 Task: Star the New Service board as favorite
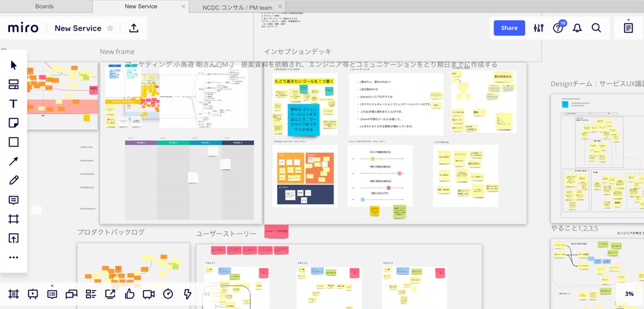[111, 28]
